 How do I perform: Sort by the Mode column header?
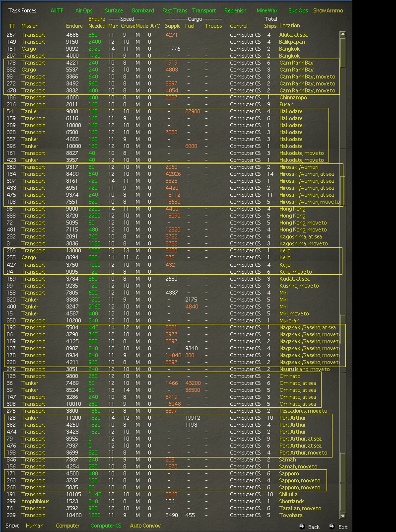[142, 26]
